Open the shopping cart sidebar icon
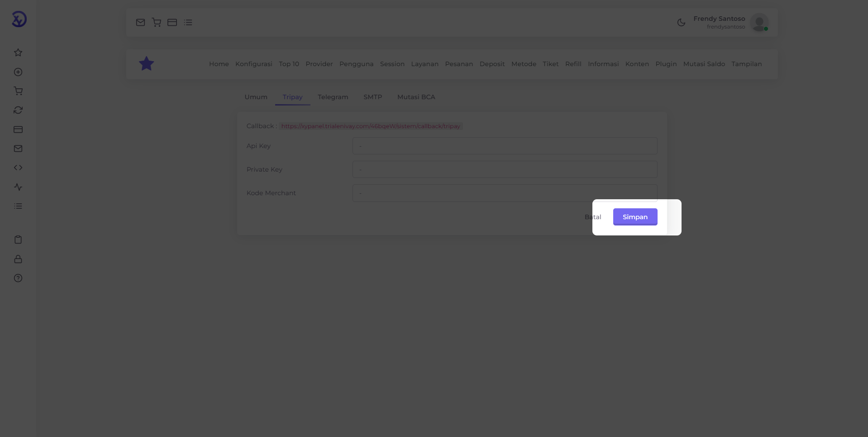Viewport: 868px width, 437px height. coord(18,91)
